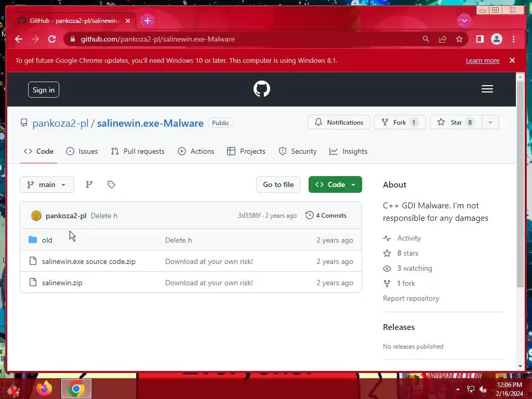Open the Security tab
This screenshot has width=532, height=399.
[x=298, y=151]
